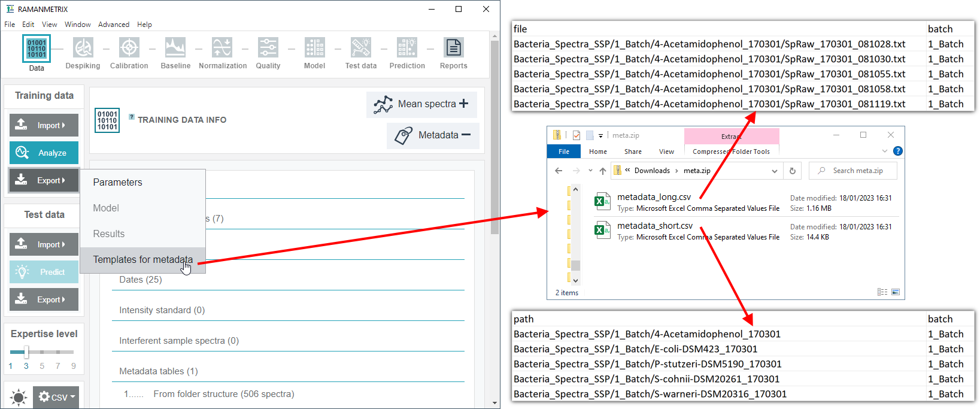Open Test data Export dropdown
This screenshot has width=980, height=409.
pyautogui.click(x=44, y=299)
